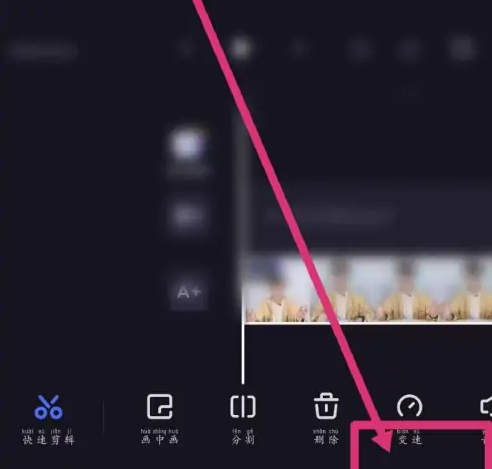This screenshot has width=492, height=469.
Task: Select the split (分割) clip icon
Action: [243, 407]
